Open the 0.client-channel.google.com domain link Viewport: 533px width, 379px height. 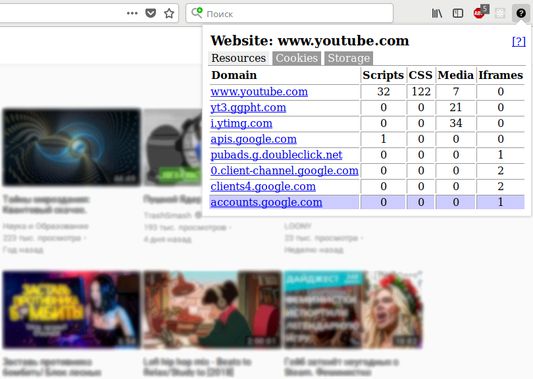click(284, 171)
